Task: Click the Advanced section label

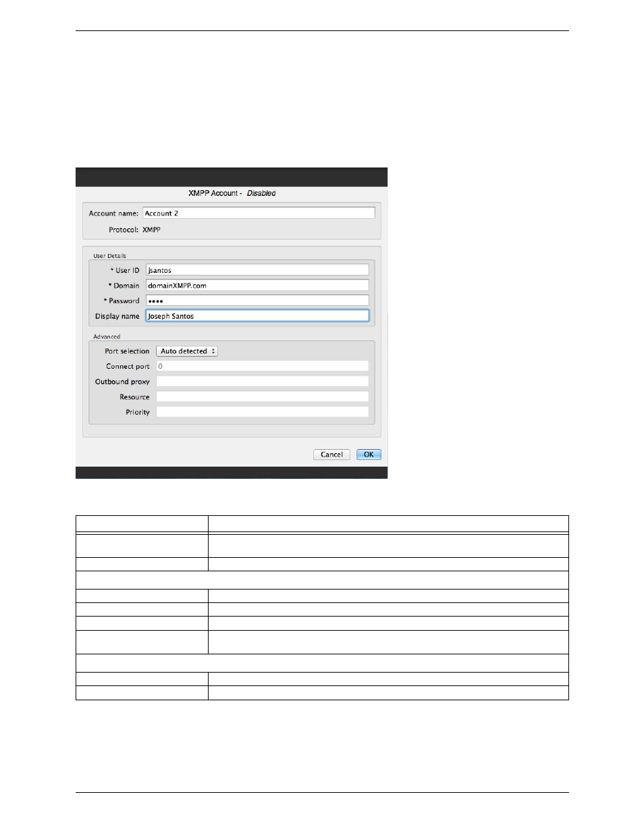Action: pyautogui.click(x=107, y=336)
